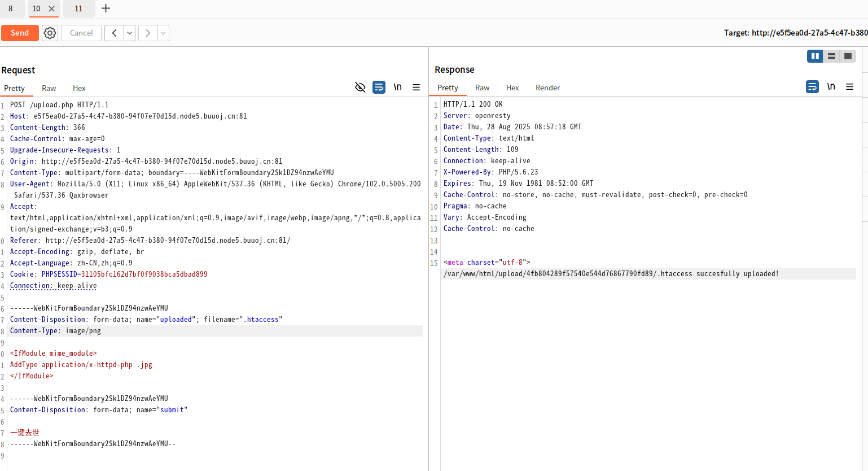Viewport: 868px width, 471px height.
Task: Select Response Raw view tab
Action: click(483, 88)
